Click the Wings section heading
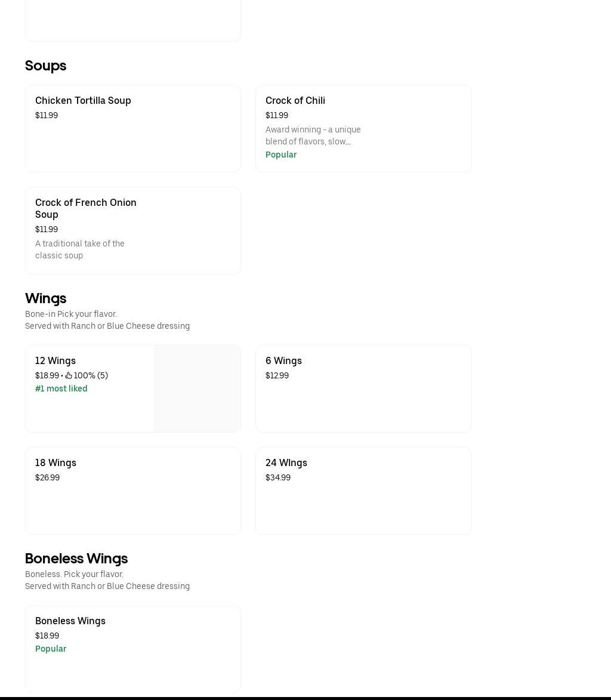 point(45,298)
